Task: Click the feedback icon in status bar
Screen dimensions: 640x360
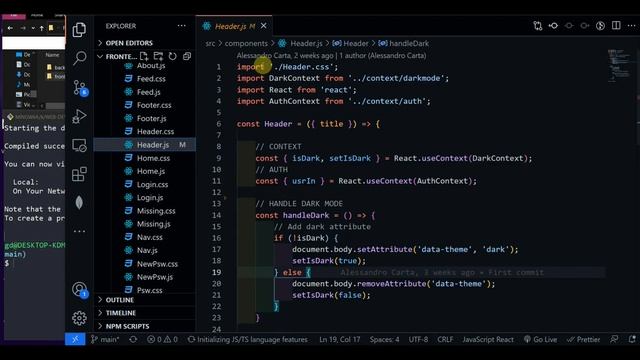Action: click(614, 339)
